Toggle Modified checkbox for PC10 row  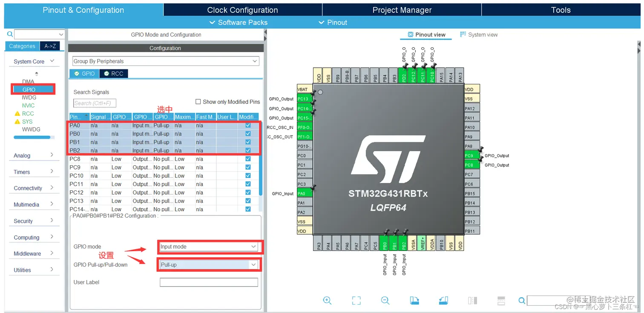(248, 175)
